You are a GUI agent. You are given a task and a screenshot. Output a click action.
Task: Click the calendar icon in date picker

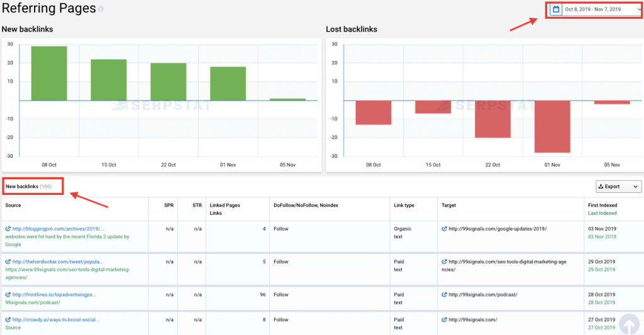[x=555, y=9]
